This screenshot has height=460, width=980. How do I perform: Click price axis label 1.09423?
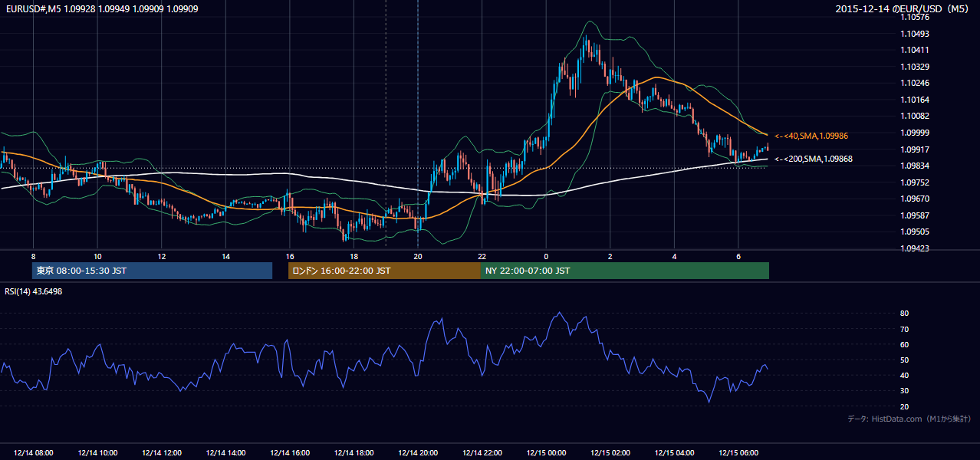pyautogui.click(x=915, y=248)
